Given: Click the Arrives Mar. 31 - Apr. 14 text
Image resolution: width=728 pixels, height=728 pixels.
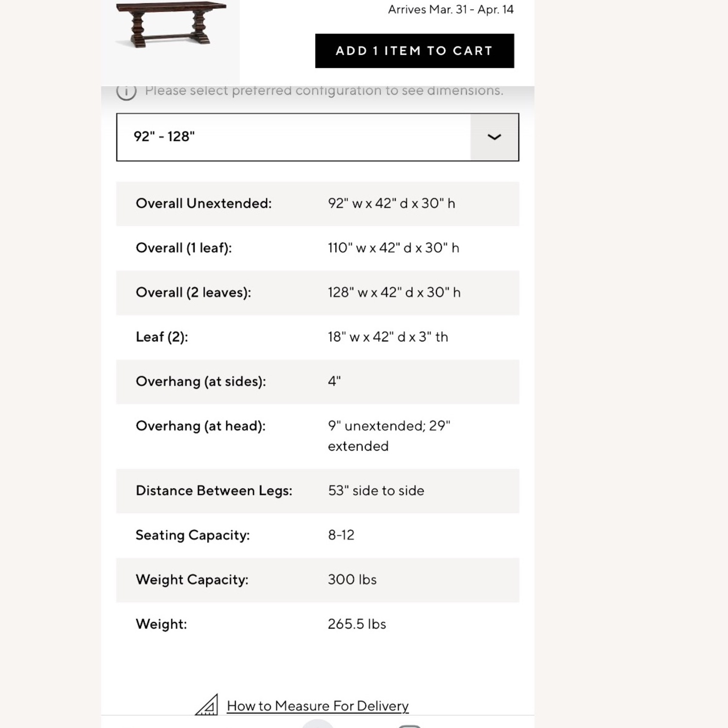Looking at the screenshot, I should pos(450,9).
